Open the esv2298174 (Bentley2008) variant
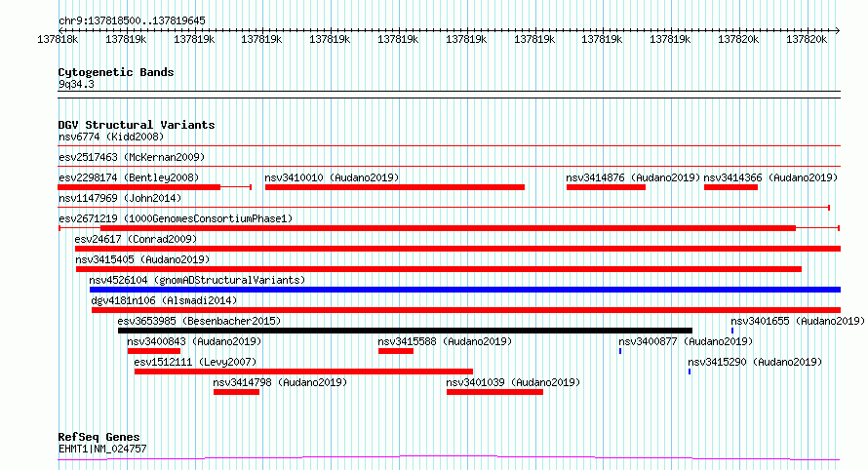Image resolution: width=868 pixels, height=470 pixels. click(x=129, y=177)
